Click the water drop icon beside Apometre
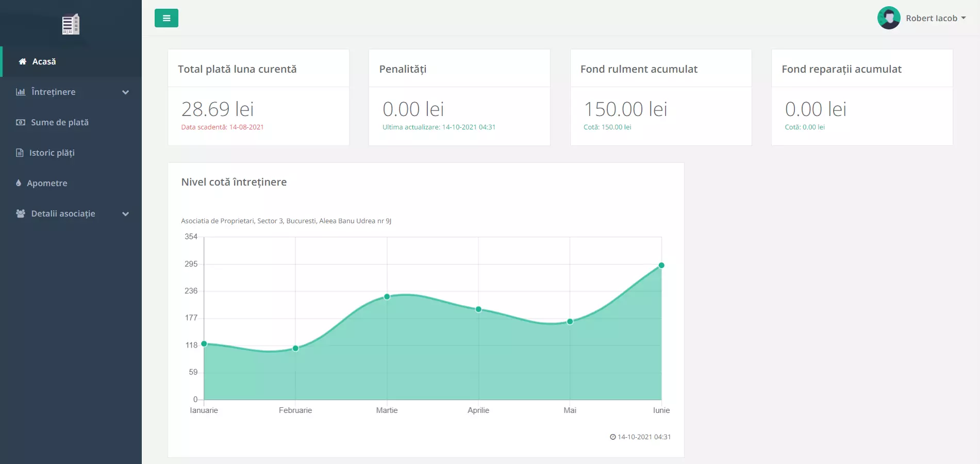Image resolution: width=980 pixels, height=464 pixels. click(19, 183)
